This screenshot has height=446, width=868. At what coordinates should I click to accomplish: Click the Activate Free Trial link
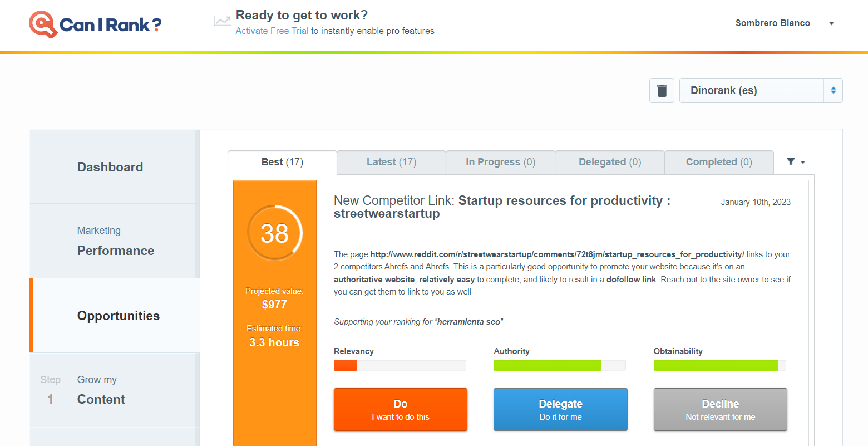coord(272,31)
